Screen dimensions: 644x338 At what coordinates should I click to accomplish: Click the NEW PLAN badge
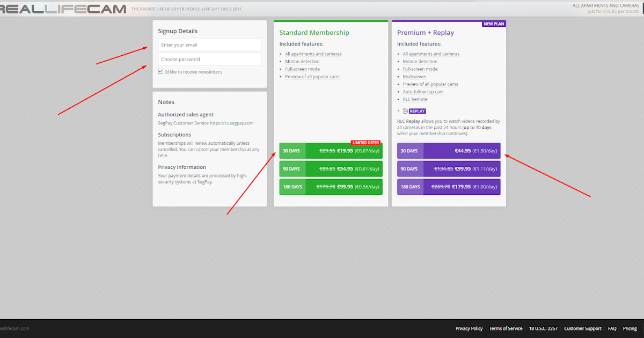click(x=494, y=24)
